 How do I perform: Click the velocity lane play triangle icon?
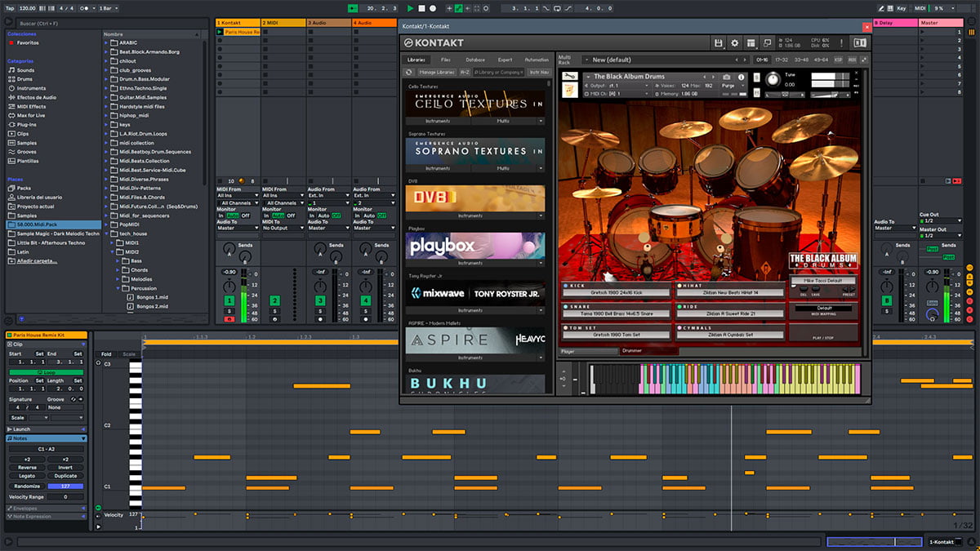(99, 527)
